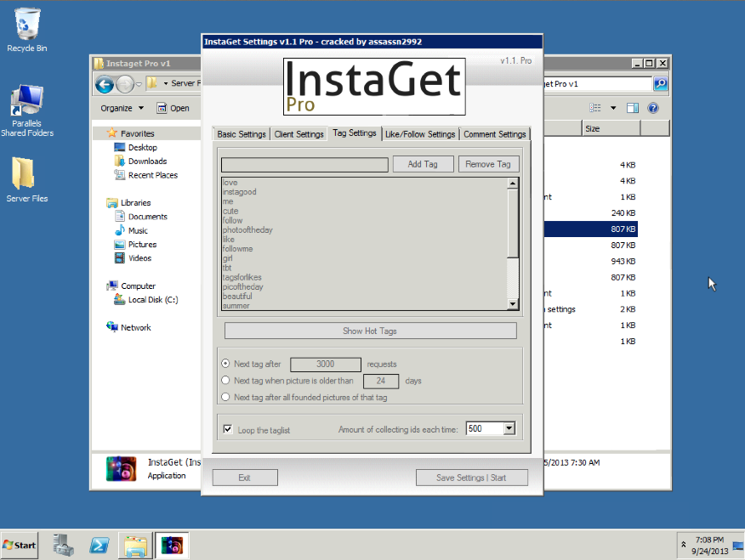Click the days field showing 24
Viewport: 745px width, 560px height.
381,381
